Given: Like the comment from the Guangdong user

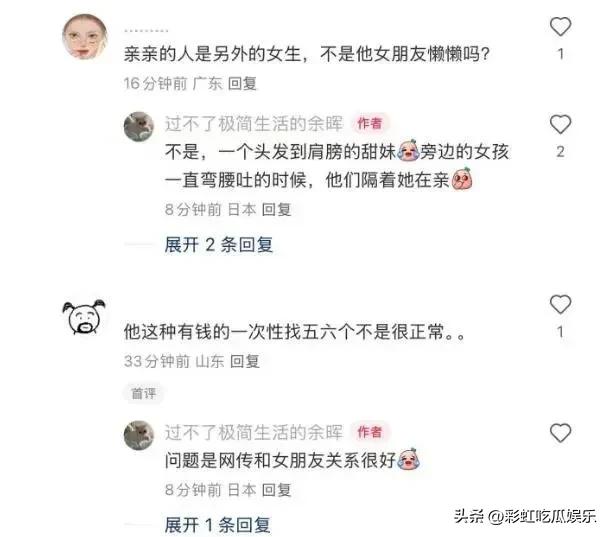Looking at the screenshot, I should tap(560, 27).
